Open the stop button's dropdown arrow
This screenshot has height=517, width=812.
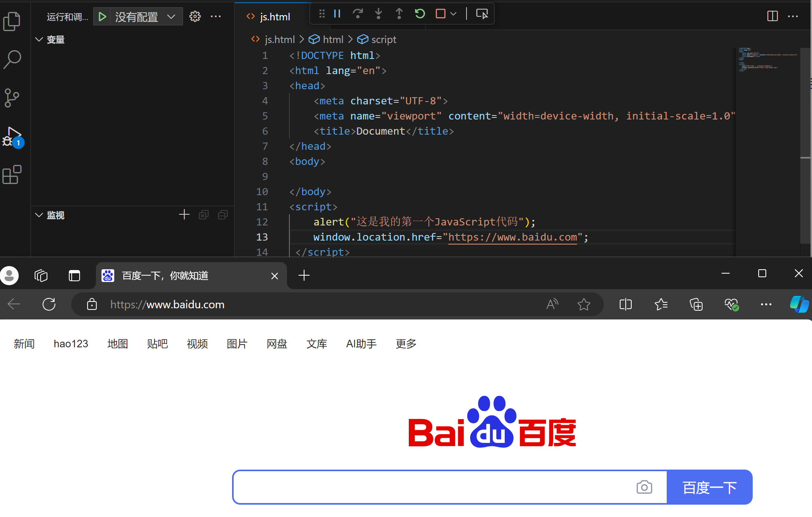453,14
